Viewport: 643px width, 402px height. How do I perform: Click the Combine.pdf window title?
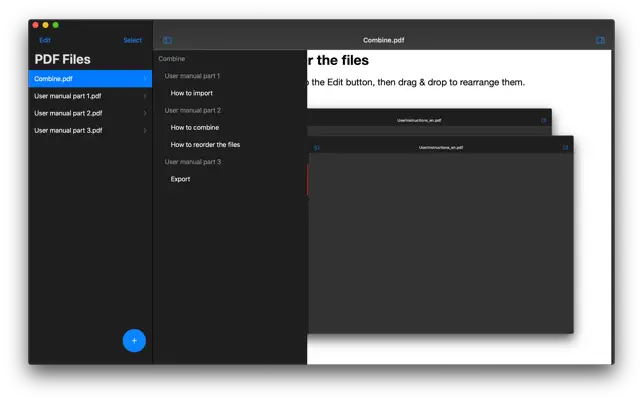383,40
